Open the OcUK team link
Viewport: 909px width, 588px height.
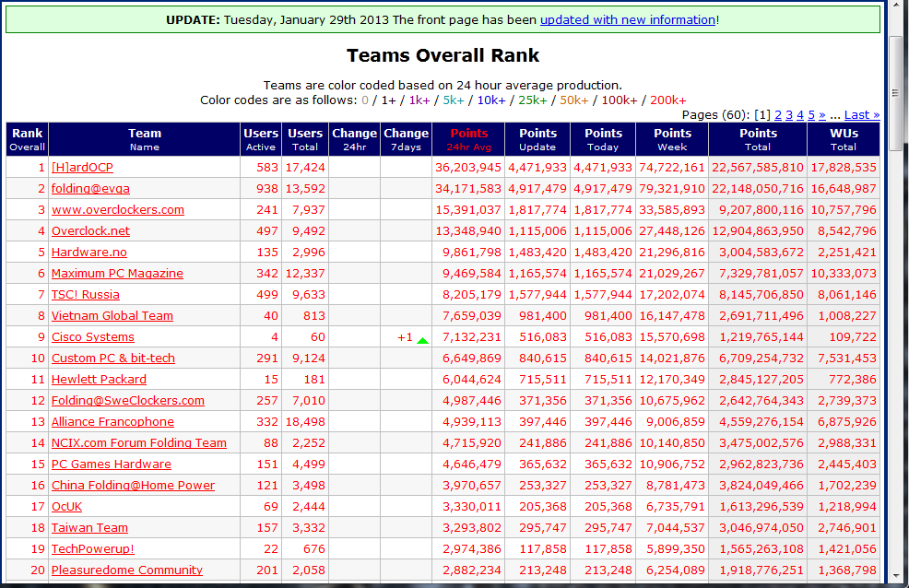pyautogui.click(x=66, y=506)
